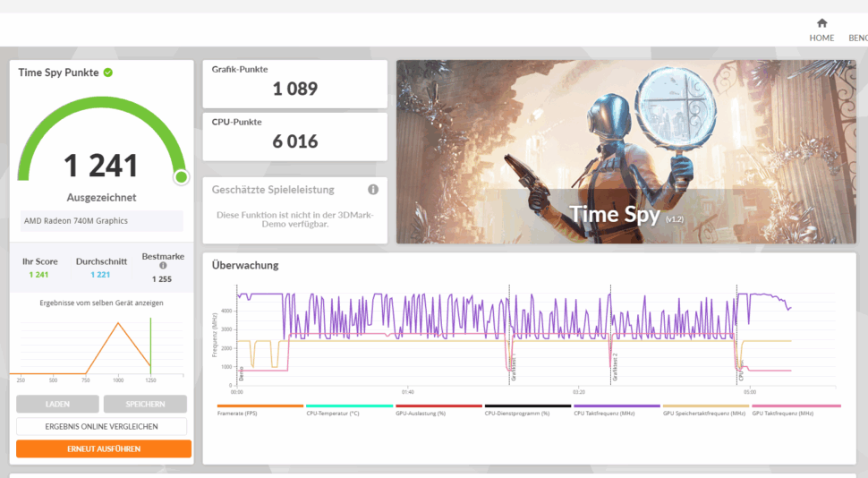Click the green gauge end marker
Screen dimensions: 868x478
point(181,177)
